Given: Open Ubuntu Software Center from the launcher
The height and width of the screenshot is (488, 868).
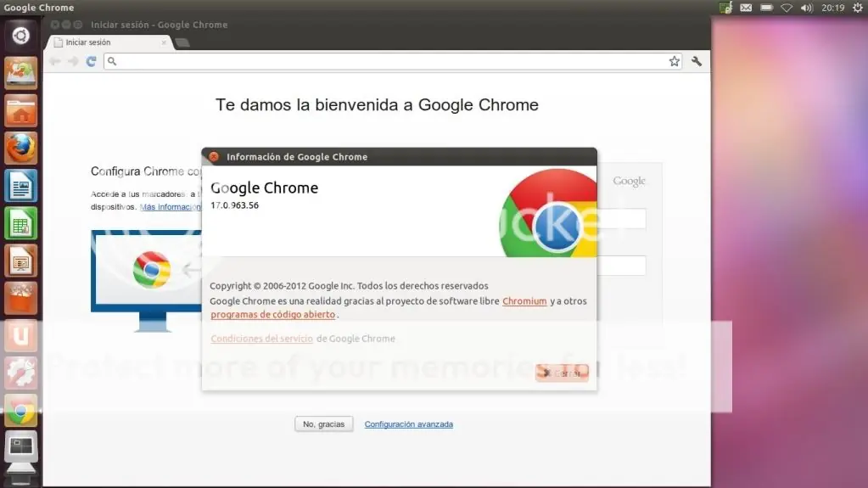Looking at the screenshot, I should [21, 298].
